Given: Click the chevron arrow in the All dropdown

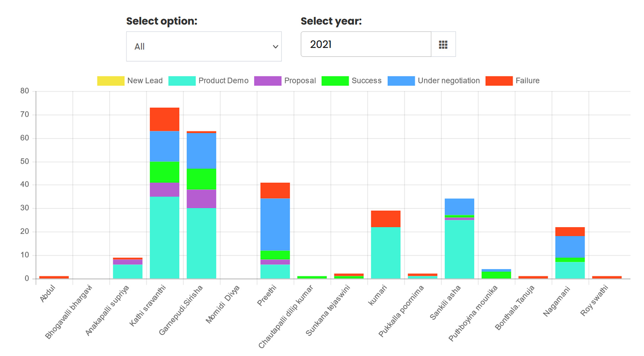Looking at the screenshot, I should coord(275,47).
